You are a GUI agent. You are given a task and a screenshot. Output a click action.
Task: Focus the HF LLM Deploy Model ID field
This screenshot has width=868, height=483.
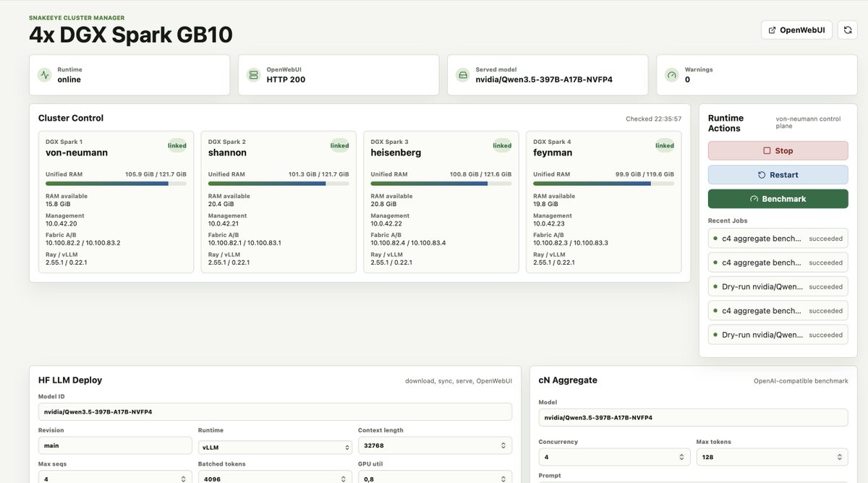tap(275, 411)
